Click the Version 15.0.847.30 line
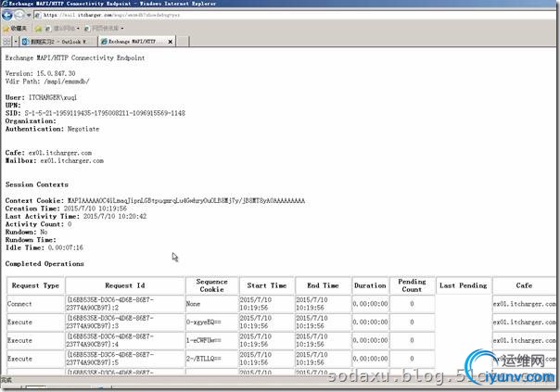The image size is (560, 392). pos(41,73)
